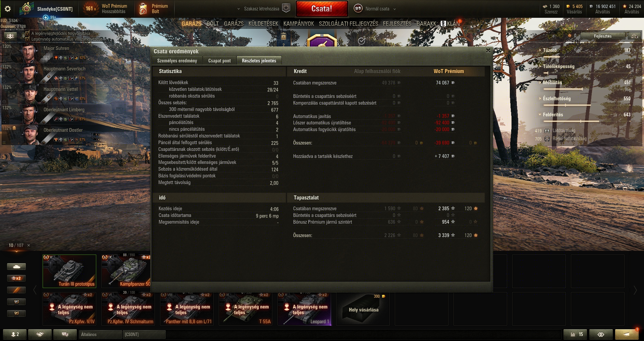Click the clan emblem next to KLÁN
Viewport: 644px width, 341px height.
point(443,23)
